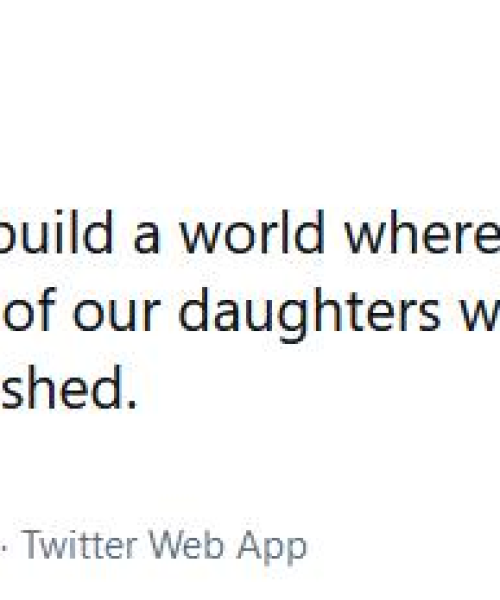
Task: Select the word "where" in the first line
Action: tap(422, 232)
